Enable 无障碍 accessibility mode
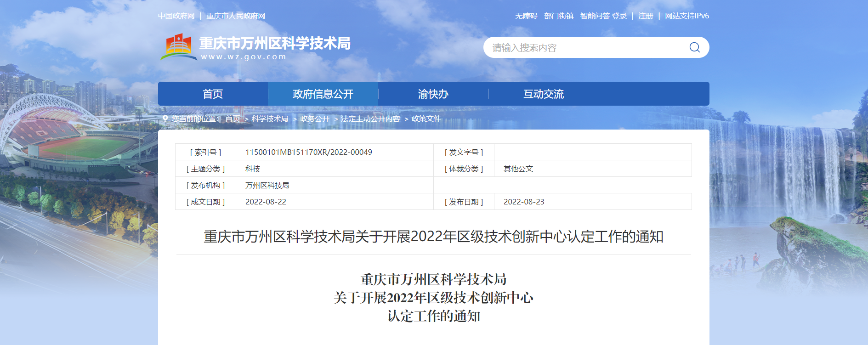 tap(526, 16)
